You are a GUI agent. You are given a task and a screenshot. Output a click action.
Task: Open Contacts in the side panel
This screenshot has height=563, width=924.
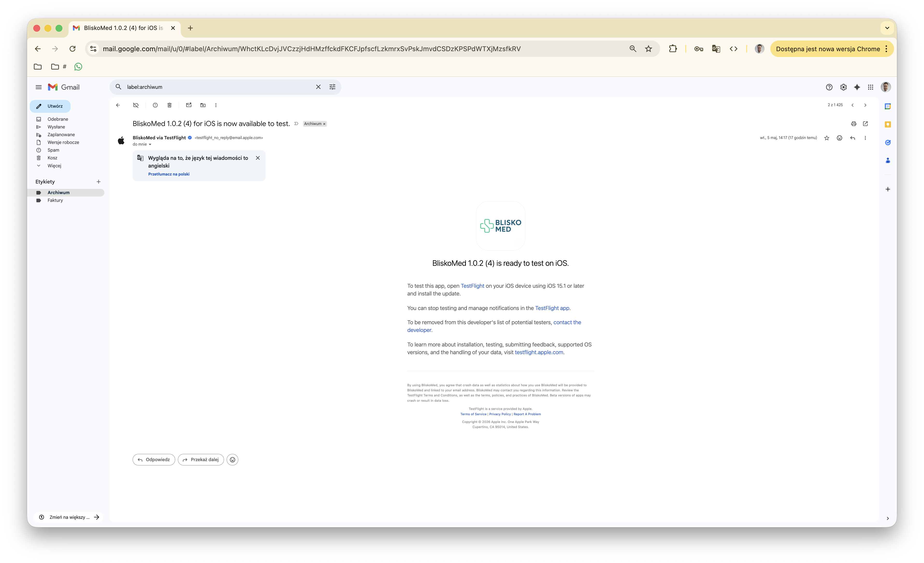pyautogui.click(x=888, y=160)
